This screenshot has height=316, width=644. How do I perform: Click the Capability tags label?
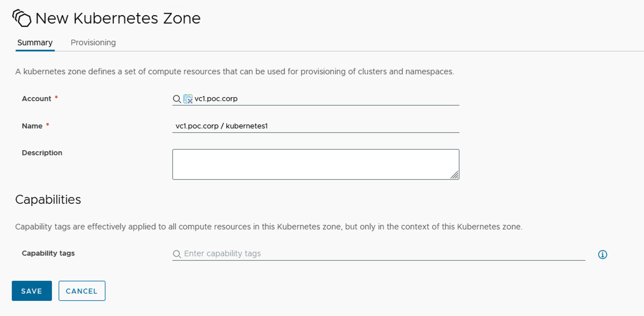(x=48, y=253)
